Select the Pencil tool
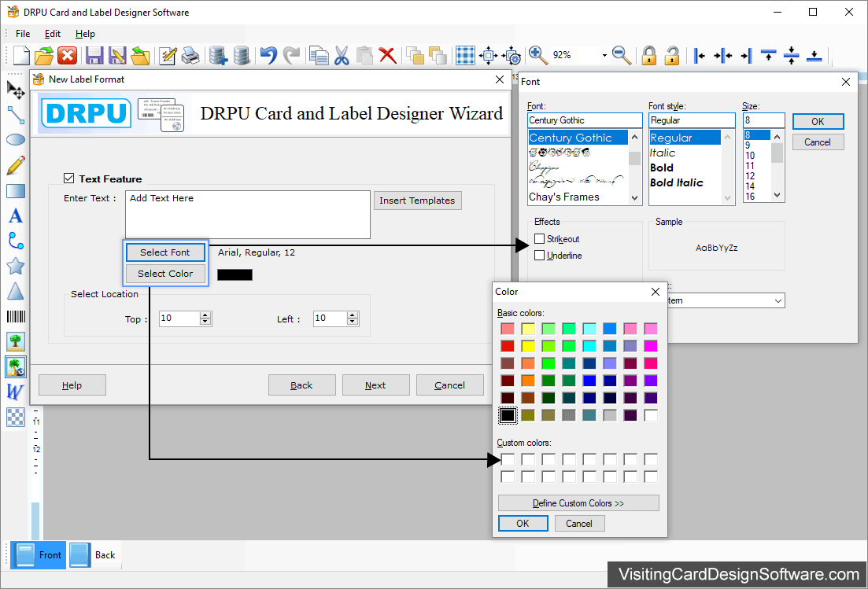This screenshot has width=868, height=589. coord(16,165)
